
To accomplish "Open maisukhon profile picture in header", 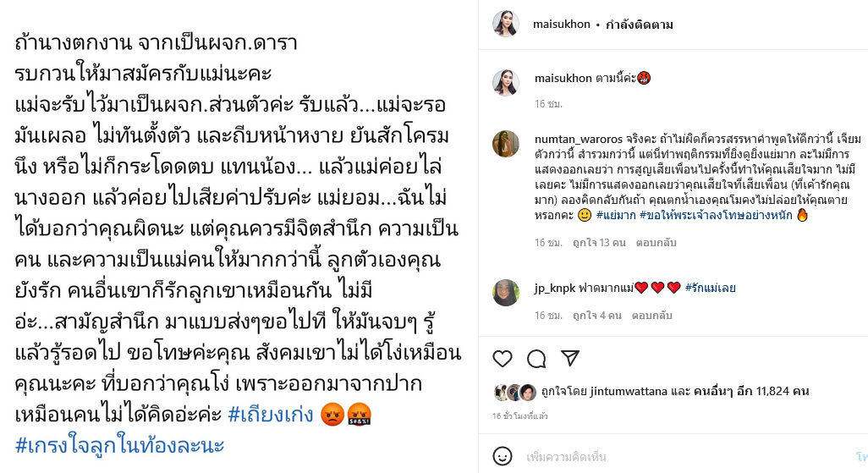I will pos(506,24).
